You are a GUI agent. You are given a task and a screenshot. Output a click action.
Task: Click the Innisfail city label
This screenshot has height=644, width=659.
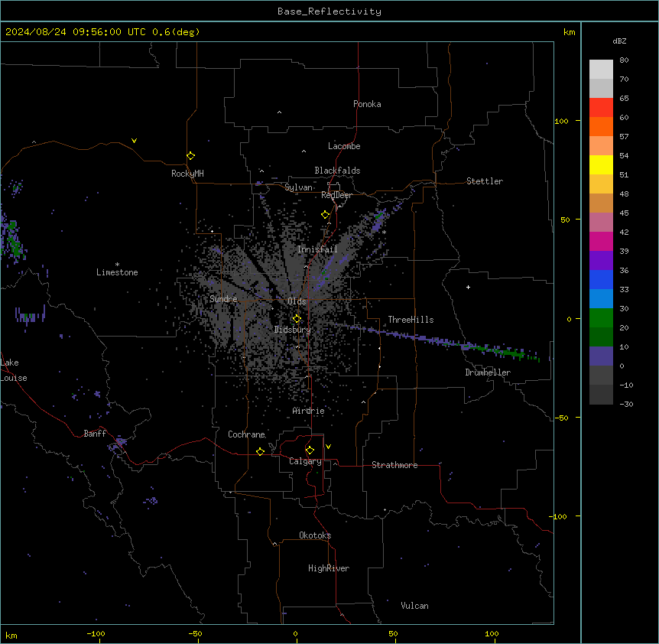pos(317,249)
